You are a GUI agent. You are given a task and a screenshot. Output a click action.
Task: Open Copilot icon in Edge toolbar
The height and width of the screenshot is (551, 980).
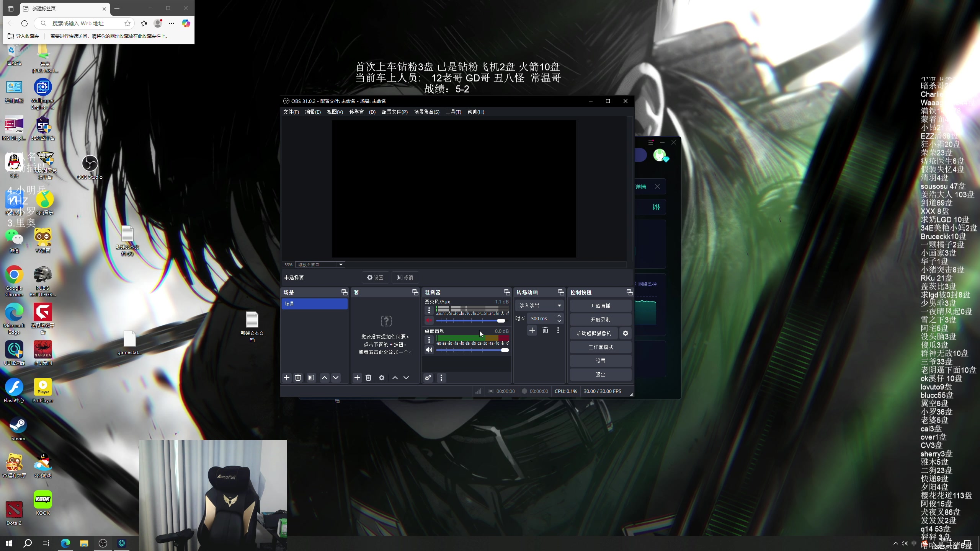tap(186, 23)
